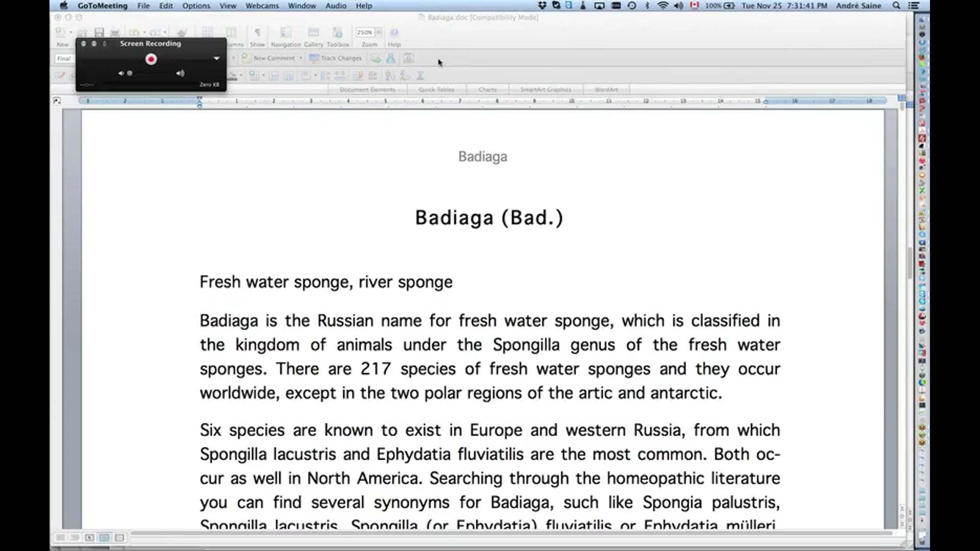
Task: Start recording with the red record button
Action: tap(151, 60)
